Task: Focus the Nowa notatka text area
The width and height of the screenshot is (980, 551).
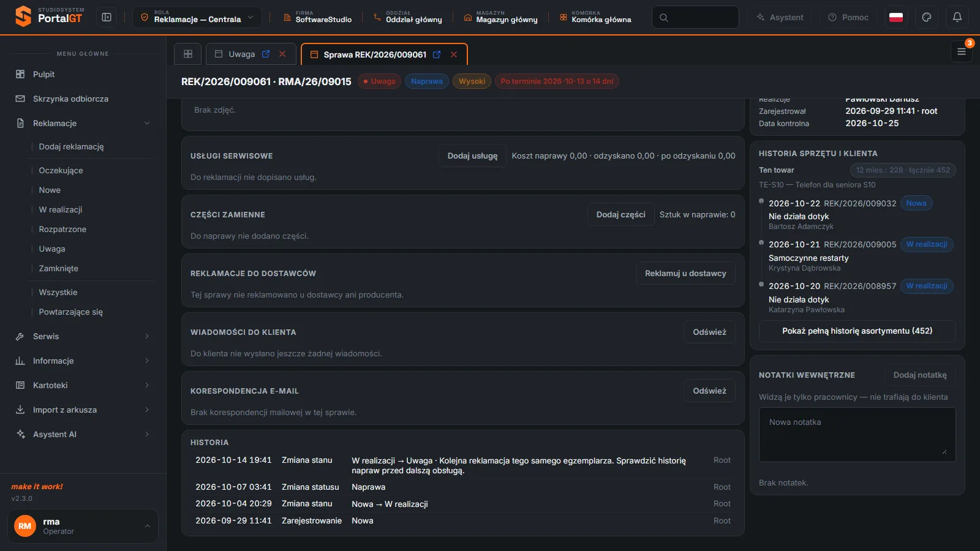Action: pos(858,435)
